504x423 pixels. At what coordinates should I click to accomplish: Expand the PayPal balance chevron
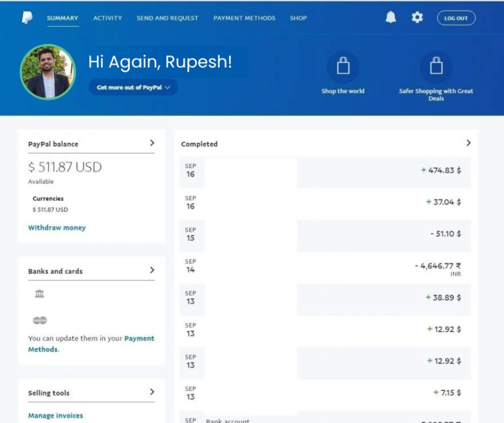point(152,143)
